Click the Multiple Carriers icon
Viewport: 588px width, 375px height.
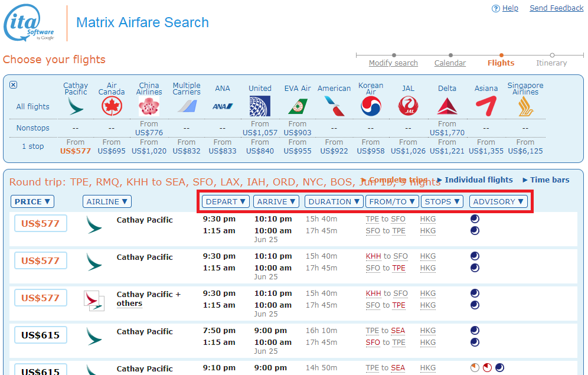187,106
